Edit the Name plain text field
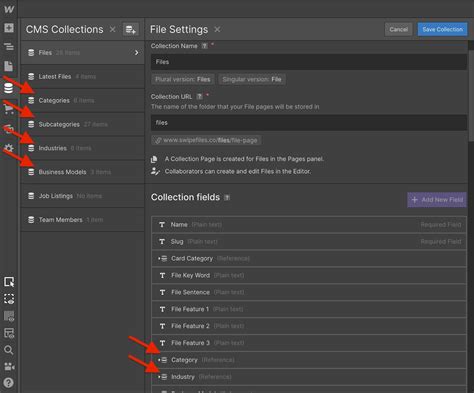The width and height of the screenshot is (474, 393). 309,225
